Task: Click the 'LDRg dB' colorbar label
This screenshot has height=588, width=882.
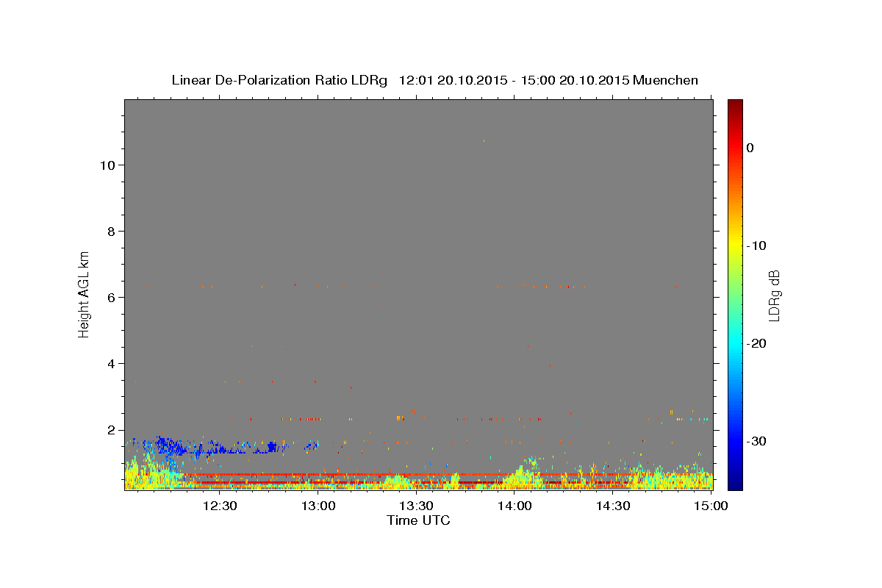Action: point(773,295)
